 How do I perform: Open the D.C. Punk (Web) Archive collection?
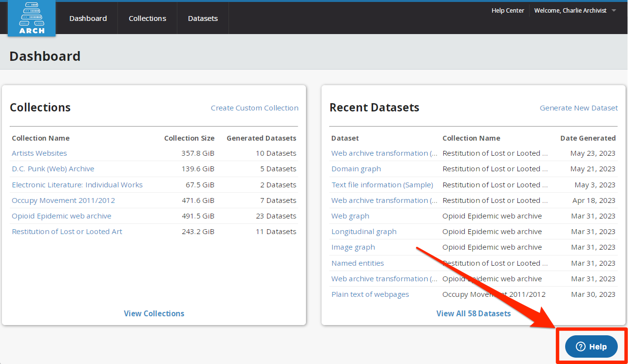tap(53, 169)
